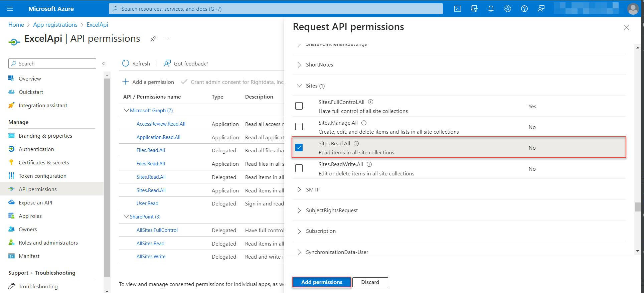This screenshot has height=293, width=644.
Task: Uncheck the Sites.Read.All checkbox
Action: click(x=299, y=147)
